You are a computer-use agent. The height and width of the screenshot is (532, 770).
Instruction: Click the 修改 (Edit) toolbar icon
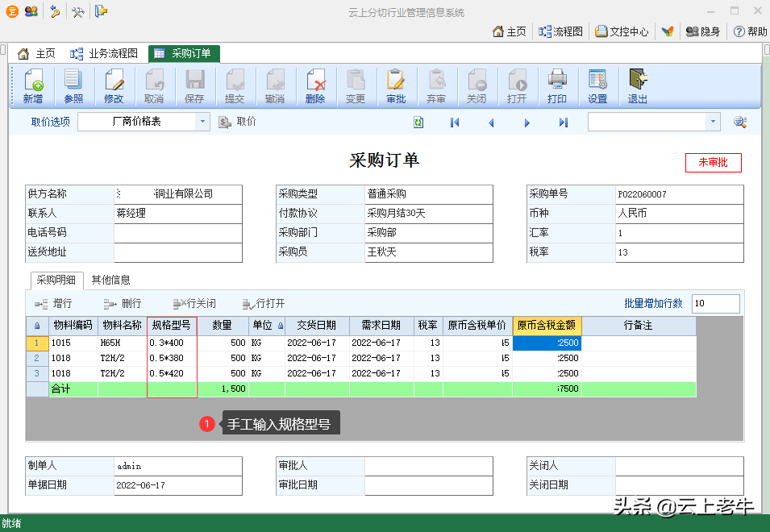point(114,86)
